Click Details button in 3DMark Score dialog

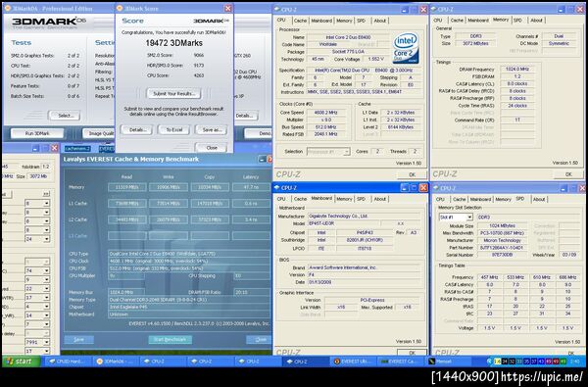tap(137, 129)
